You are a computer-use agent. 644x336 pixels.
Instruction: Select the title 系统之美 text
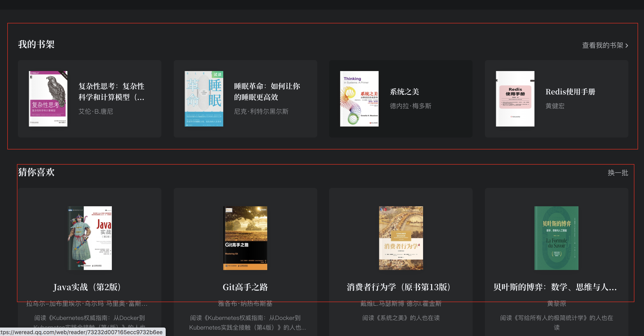point(404,92)
